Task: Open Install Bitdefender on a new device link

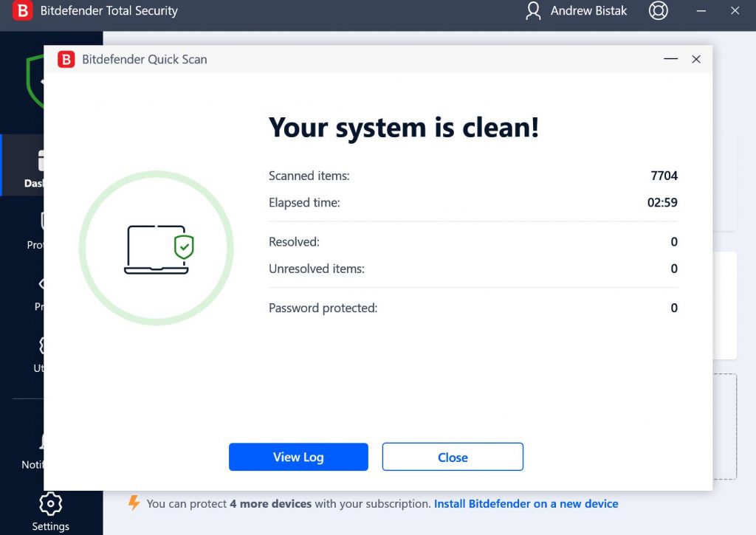Action: 526,503
